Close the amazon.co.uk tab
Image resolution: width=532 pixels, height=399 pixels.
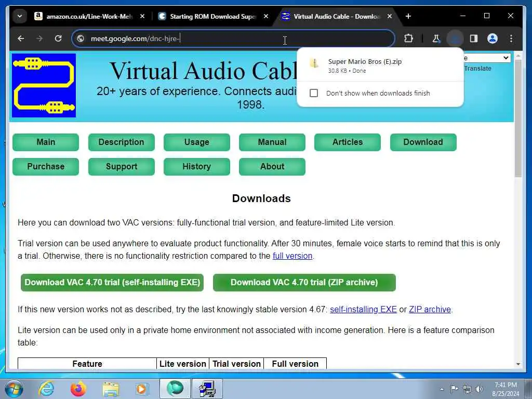[x=142, y=16]
